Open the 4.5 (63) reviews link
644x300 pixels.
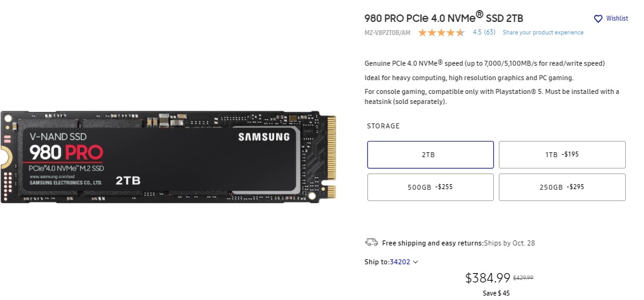pyautogui.click(x=484, y=33)
